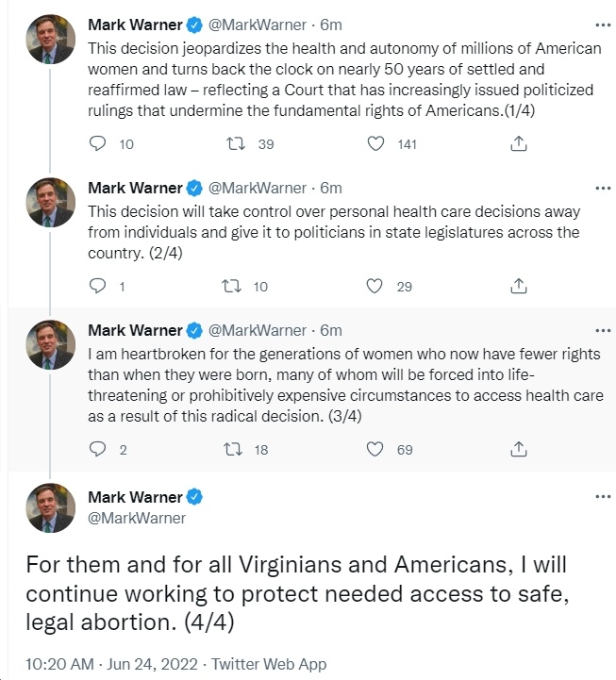
Task: Open more options on third tweet (3/4)
Action: click(x=603, y=330)
